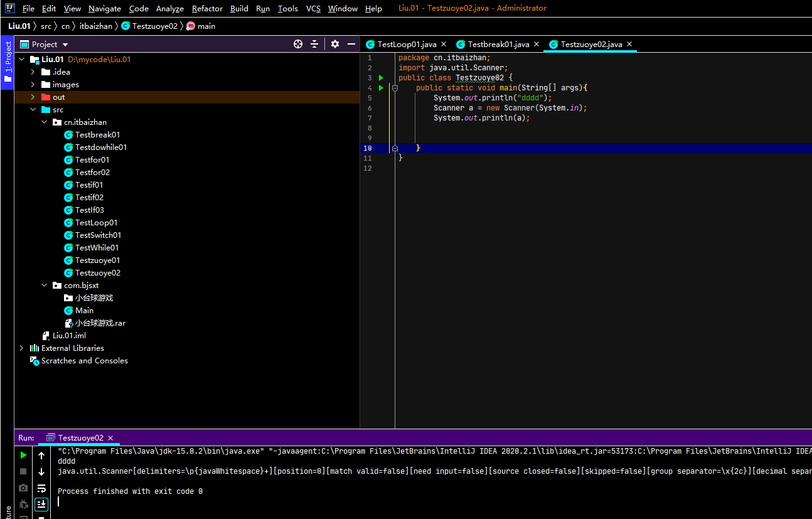
Task: Close the Testbreak01.java tab
Action: pos(537,44)
